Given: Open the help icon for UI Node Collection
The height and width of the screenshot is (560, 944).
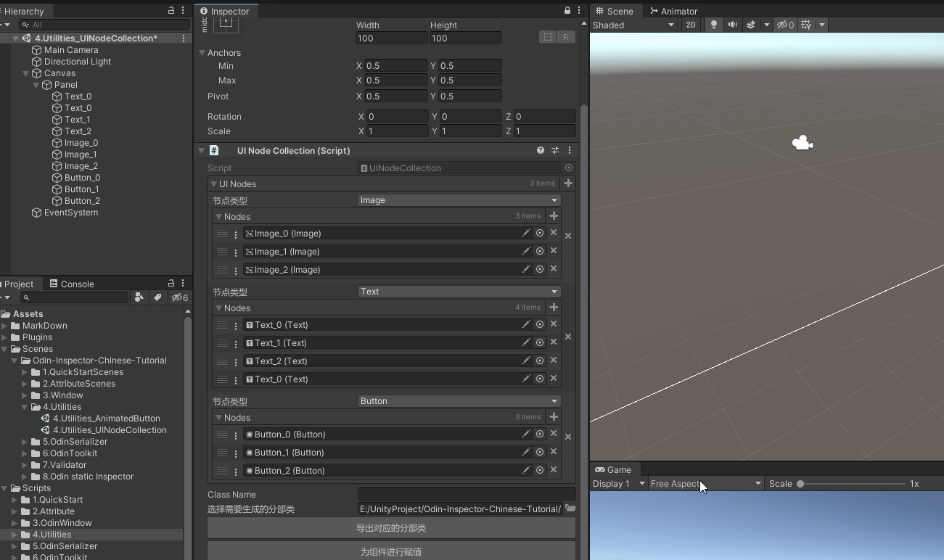Looking at the screenshot, I should (x=541, y=151).
